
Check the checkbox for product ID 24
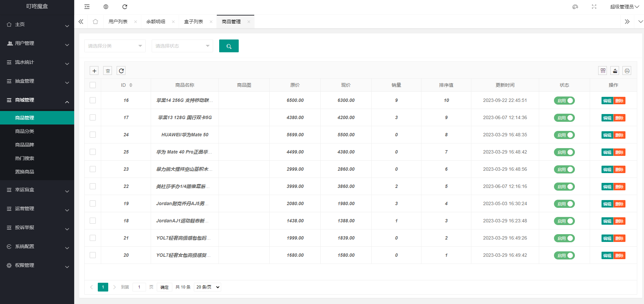coord(93,135)
